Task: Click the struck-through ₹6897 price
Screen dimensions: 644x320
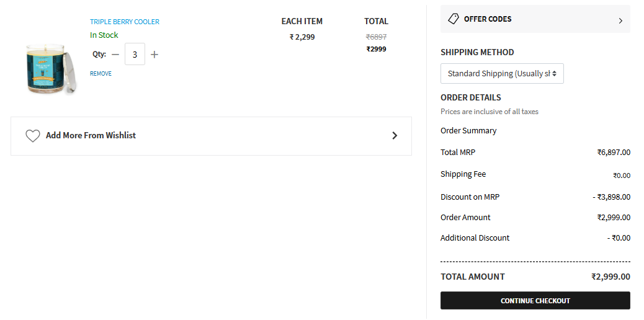Action: pyautogui.click(x=376, y=37)
